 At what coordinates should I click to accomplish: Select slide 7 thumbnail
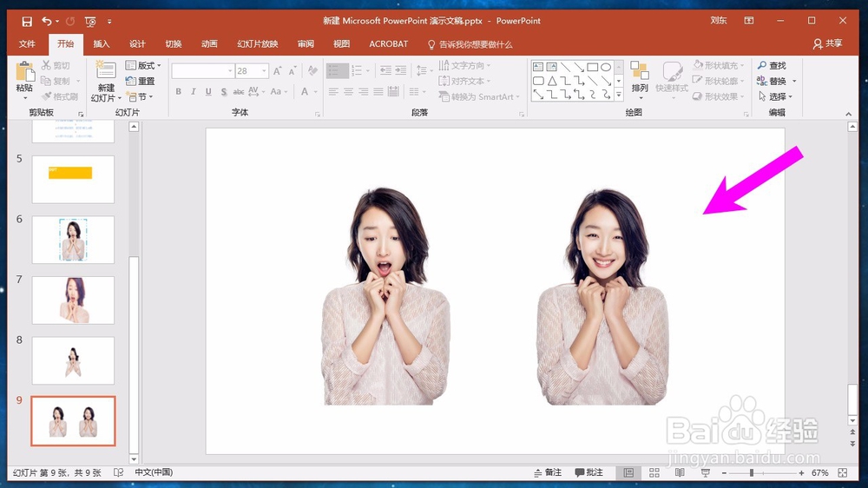[73, 300]
